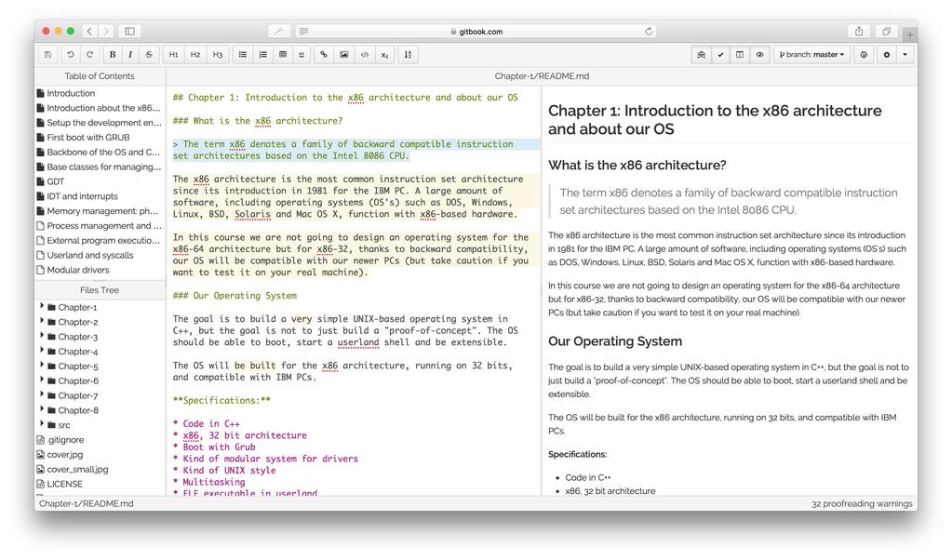Click the A–Z sort toolbar icon
This screenshot has width=952, height=560.
(408, 55)
